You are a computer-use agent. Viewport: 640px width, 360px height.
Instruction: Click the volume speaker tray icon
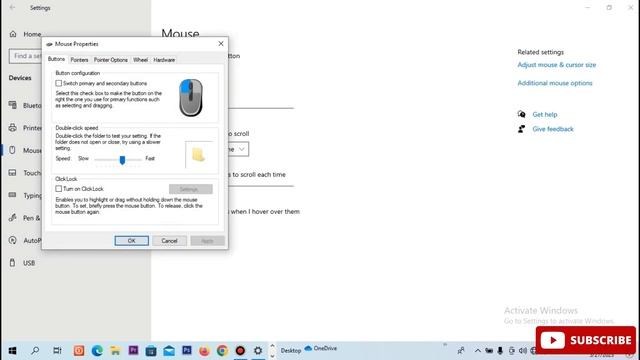[522, 351]
